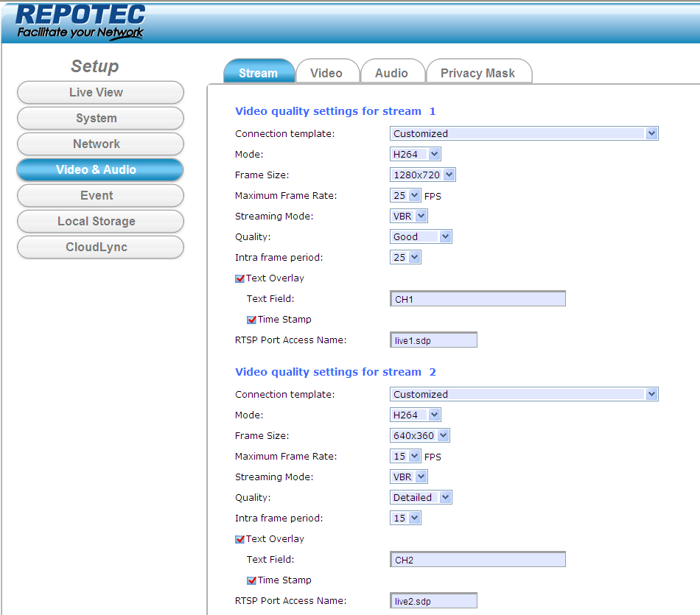700x615 pixels.
Task: Open stream 2 Maximum Frame Rate dropdown
Action: 405,457
